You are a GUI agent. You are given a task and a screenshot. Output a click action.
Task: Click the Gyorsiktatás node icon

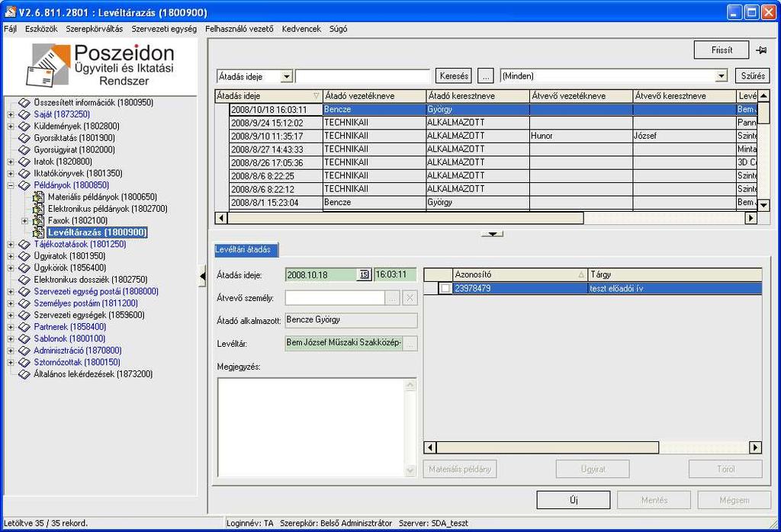24,138
